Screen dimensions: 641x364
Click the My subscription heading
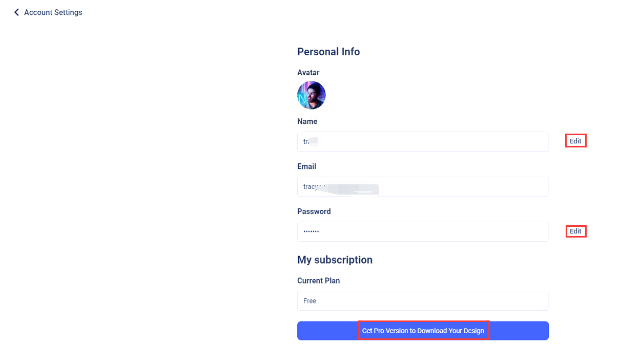point(335,260)
